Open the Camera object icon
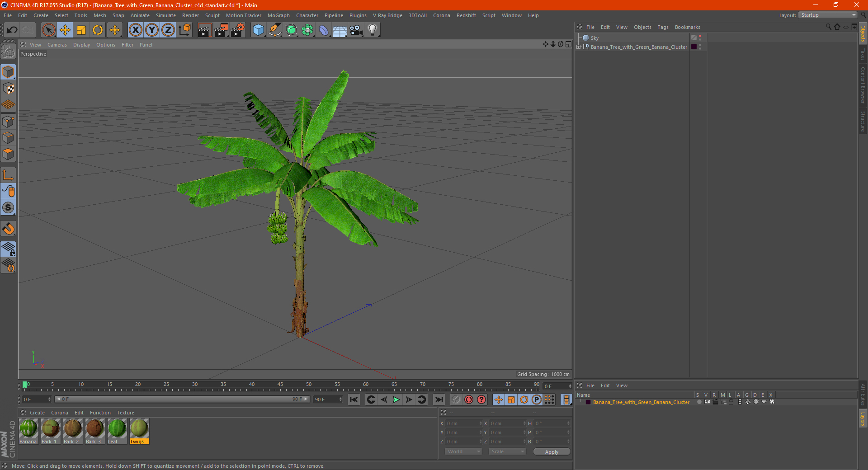868x470 pixels. [356, 30]
